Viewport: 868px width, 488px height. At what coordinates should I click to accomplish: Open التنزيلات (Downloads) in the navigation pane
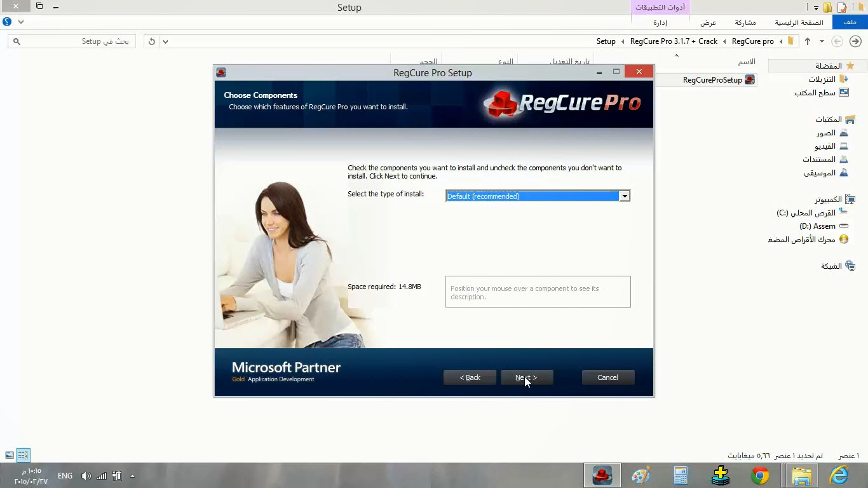(x=828, y=79)
